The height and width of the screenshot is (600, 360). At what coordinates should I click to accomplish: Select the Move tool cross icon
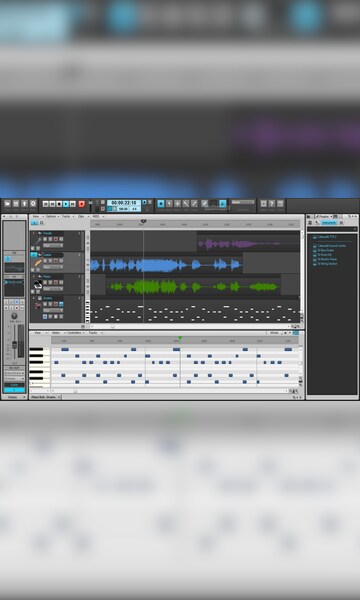(x=178, y=204)
